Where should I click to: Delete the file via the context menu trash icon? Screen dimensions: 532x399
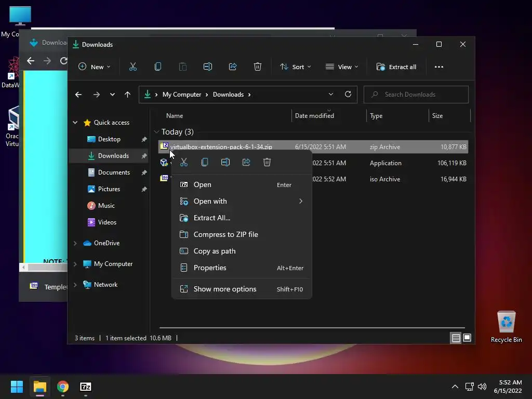click(x=267, y=162)
